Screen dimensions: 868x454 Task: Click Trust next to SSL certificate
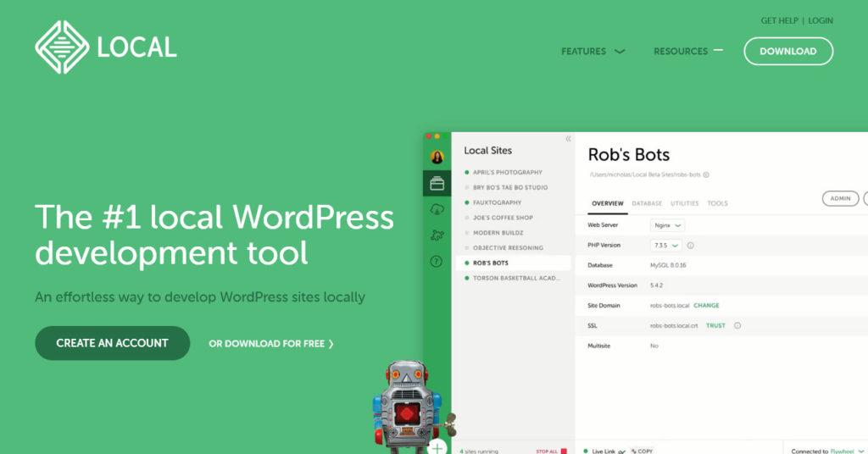click(x=715, y=326)
